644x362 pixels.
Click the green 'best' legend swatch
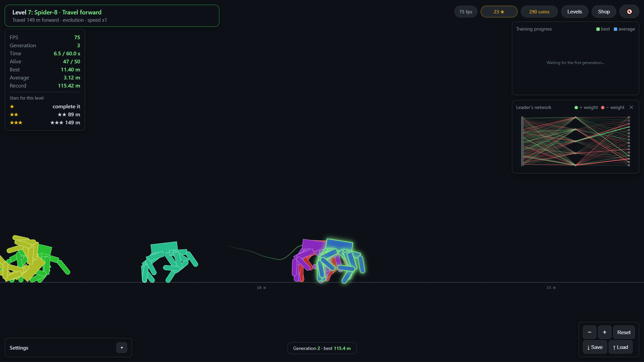(x=598, y=29)
